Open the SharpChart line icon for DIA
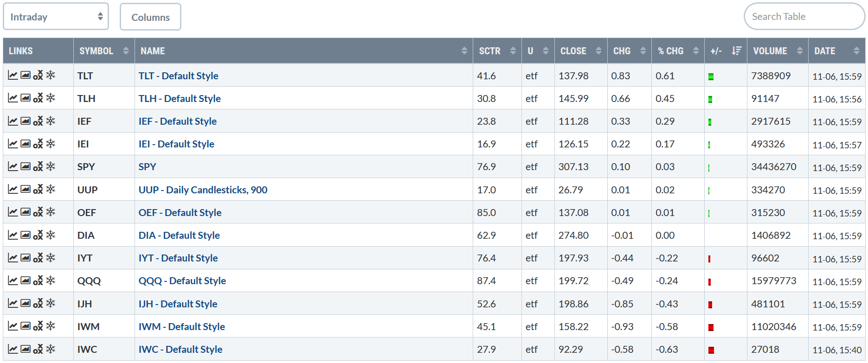The height and width of the screenshot is (363, 868). [13, 235]
